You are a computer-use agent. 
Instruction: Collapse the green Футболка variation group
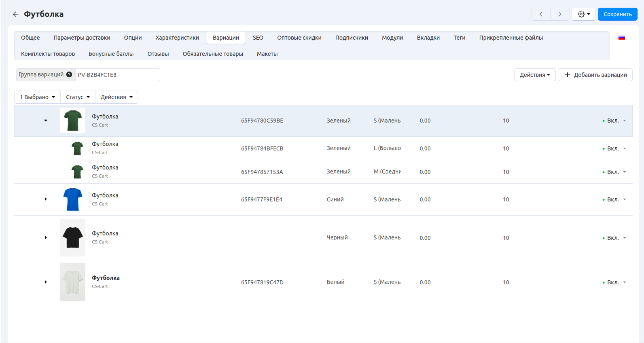click(x=46, y=121)
